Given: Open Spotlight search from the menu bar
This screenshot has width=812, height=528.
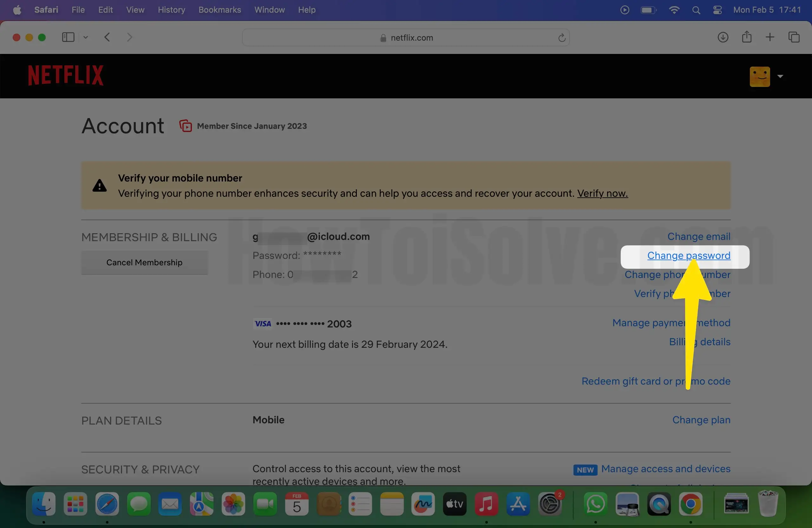Looking at the screenshot, I should (x=696, y=10).
